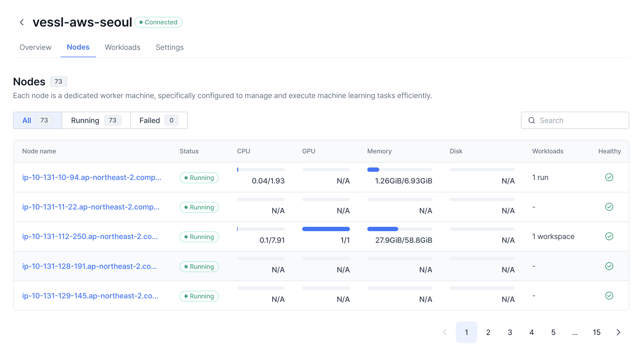Click the magnifier icon in search box

click(x=531, y=120)
